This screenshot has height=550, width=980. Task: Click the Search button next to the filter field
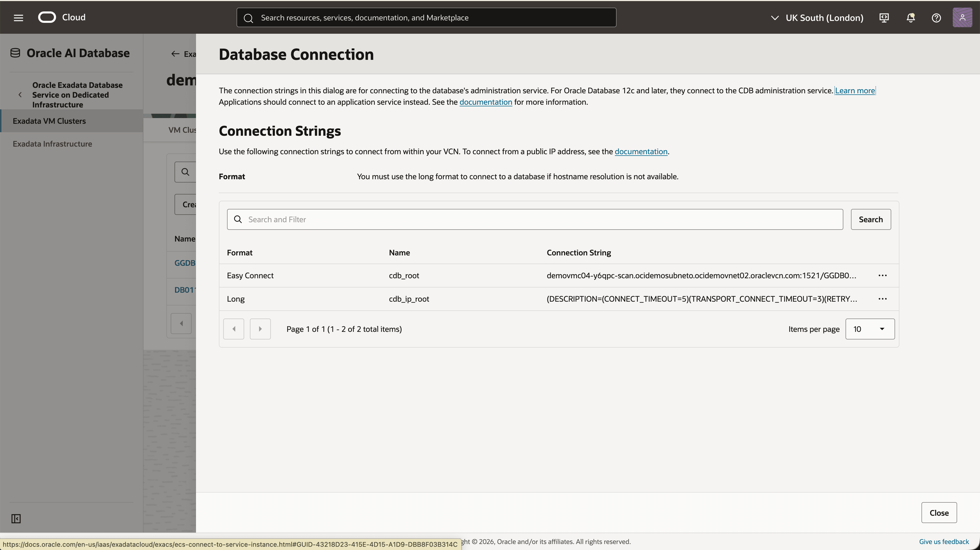click(871, 219)
